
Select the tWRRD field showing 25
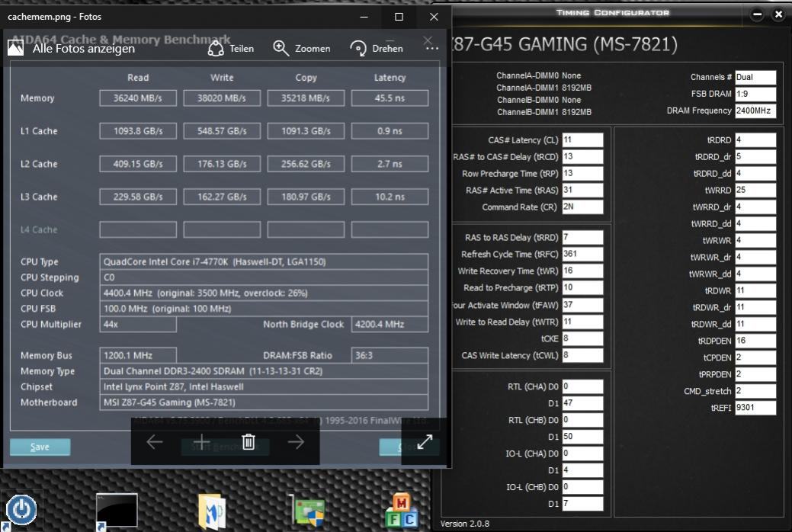pyautogui.click(x=755, y=190)
